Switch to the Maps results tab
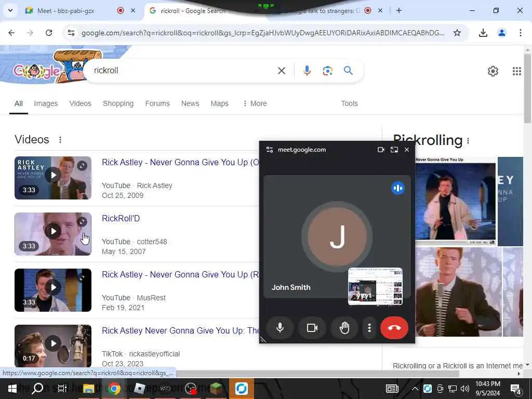532x399 pixels. (x=219, y=103)
